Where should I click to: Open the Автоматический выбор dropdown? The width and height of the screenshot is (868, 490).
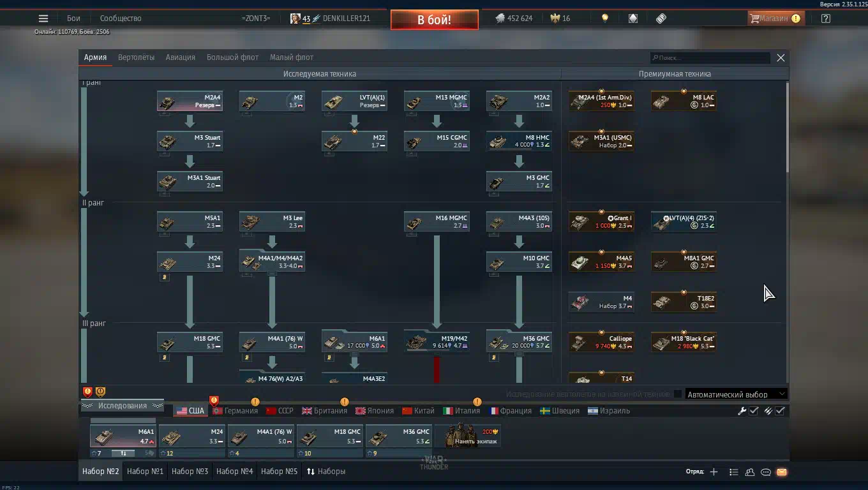736,394
